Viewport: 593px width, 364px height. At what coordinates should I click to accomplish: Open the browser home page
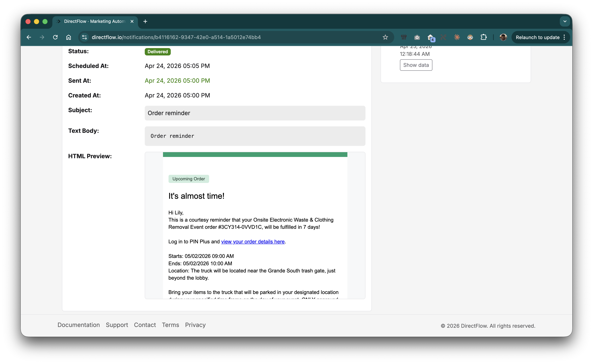point(69,37)
